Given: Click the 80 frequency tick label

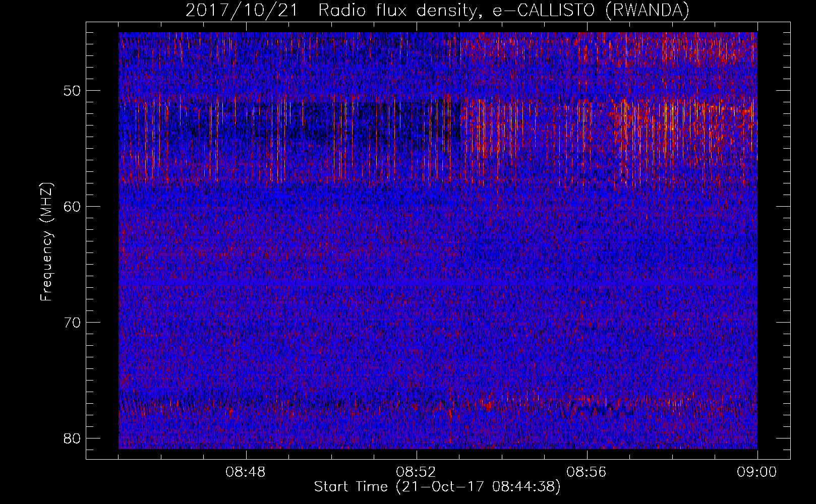Looking at the screenshot, I should (73, 438).
